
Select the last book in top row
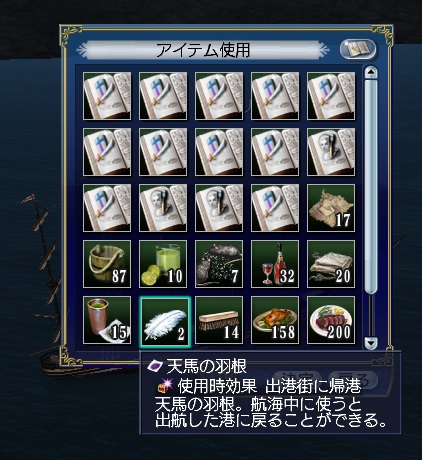(331, 96)
